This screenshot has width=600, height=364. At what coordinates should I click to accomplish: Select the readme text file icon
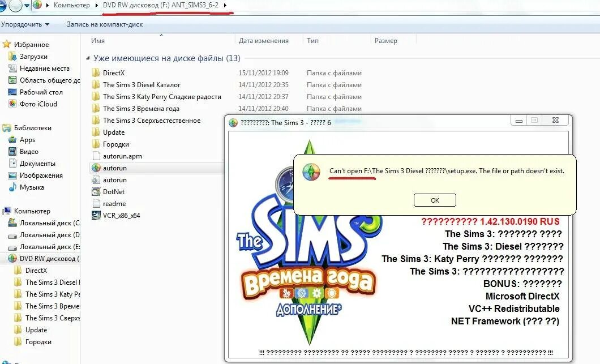tap(96, 203)
